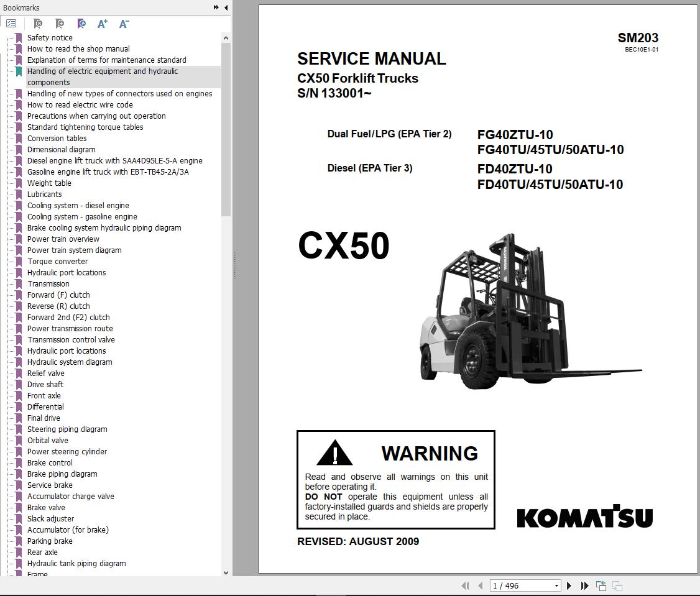The width and height of the screenshot is (700, 596).
Task: Select the expand current bookmark icon
Action: tap(81, 24)
